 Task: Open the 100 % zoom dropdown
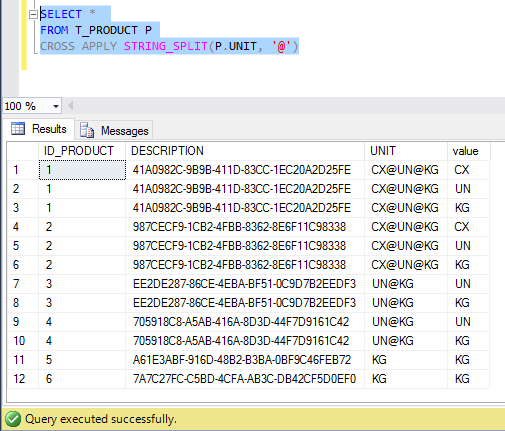tap(56, 106)
